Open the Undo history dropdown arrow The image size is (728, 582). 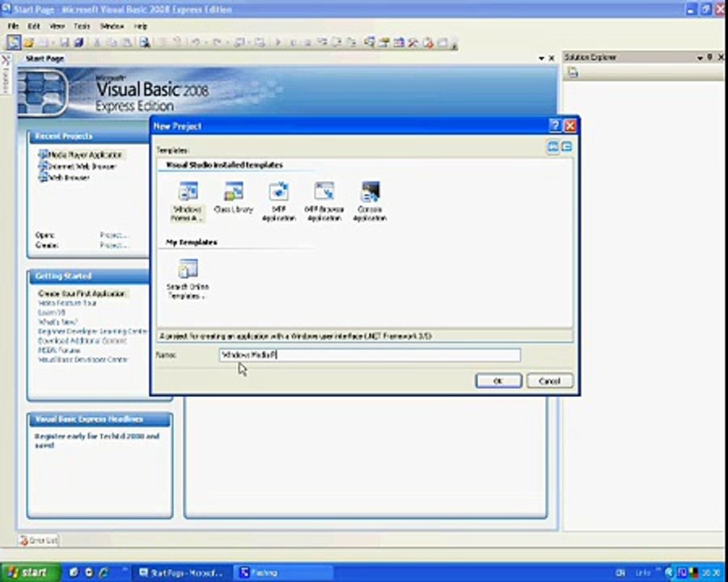[205, 43]
